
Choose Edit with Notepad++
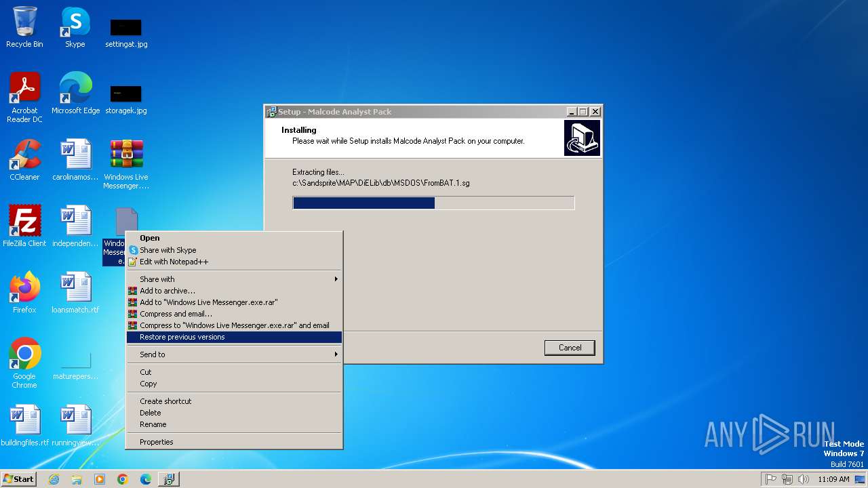click(x=234, y=262)
